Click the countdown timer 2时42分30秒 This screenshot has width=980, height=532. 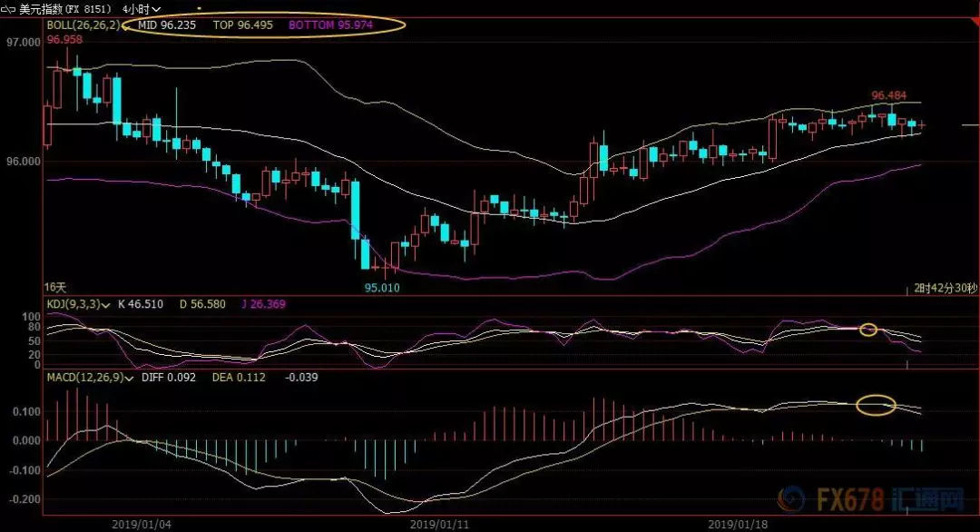tap(946, 289)
